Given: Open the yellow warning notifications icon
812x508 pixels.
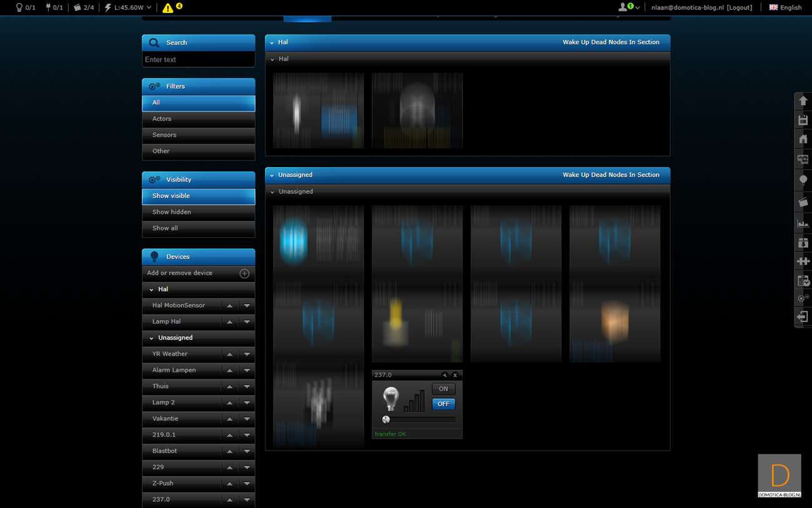Looking at the screenshot, I should (x=168, y=8).
